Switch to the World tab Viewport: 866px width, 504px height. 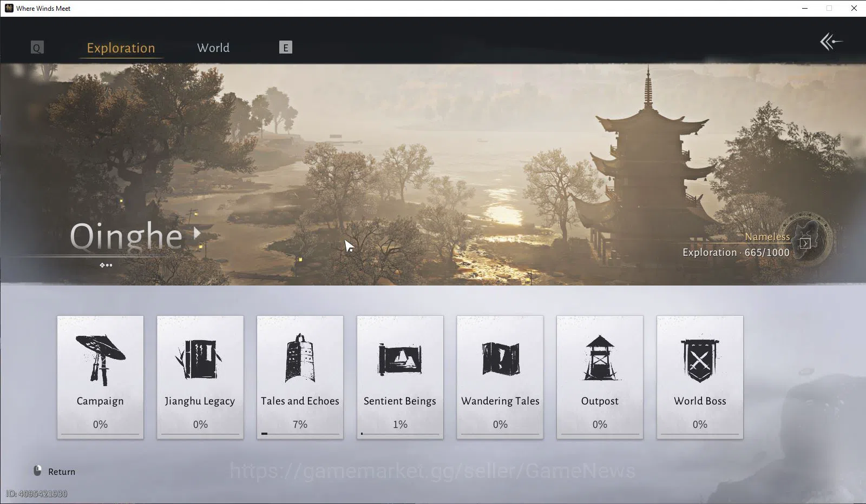point(213,48)
